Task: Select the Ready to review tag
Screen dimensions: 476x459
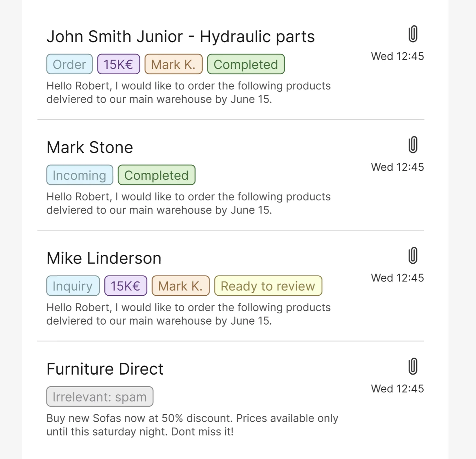Action: pyautogui.click(x=268, y=286)
